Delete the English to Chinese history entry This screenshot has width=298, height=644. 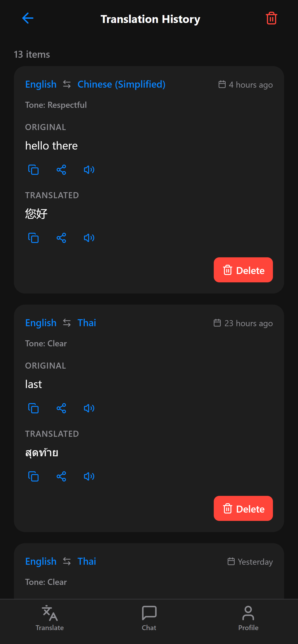[243, 270]
